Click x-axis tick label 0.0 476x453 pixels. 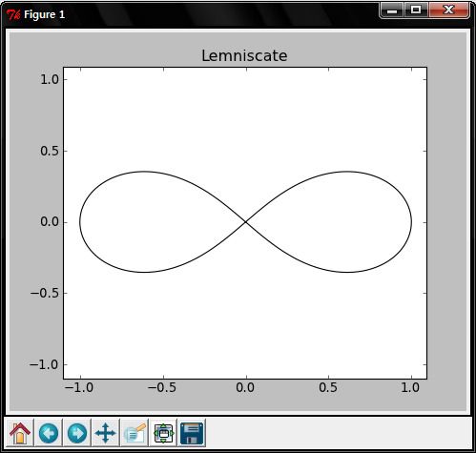point(245,387)
